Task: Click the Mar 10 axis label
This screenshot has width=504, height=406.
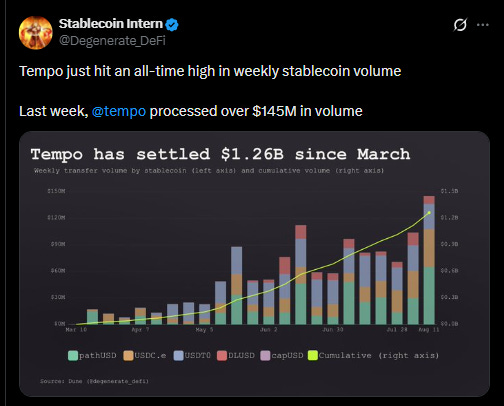Action: point(76,330)
